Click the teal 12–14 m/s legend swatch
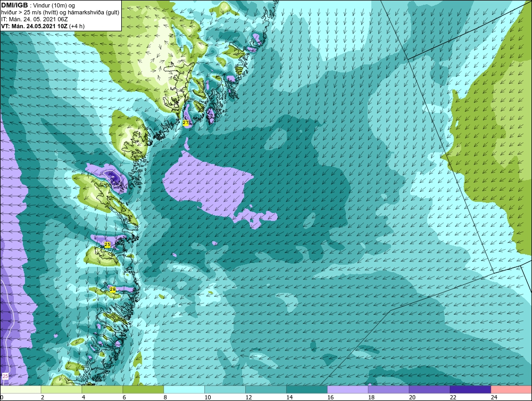Screen dimensions: 532x401 [x=265, y=389]
